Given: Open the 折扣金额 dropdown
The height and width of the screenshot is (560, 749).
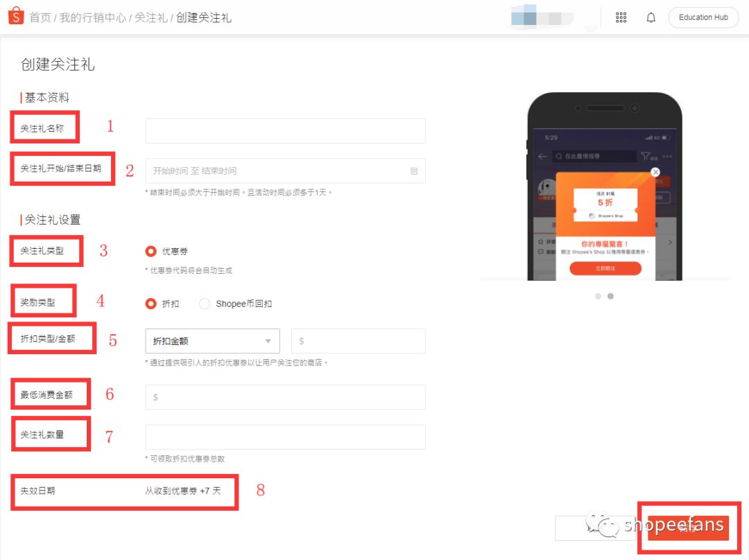Looking at the screenshot, I should pos(212,340).
